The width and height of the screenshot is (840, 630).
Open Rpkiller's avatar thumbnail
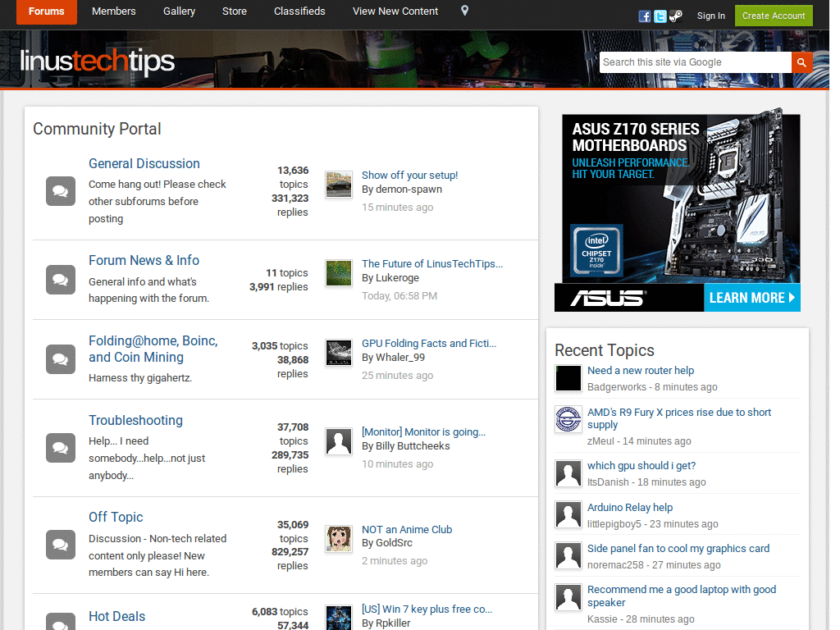[x=339, y=617]
